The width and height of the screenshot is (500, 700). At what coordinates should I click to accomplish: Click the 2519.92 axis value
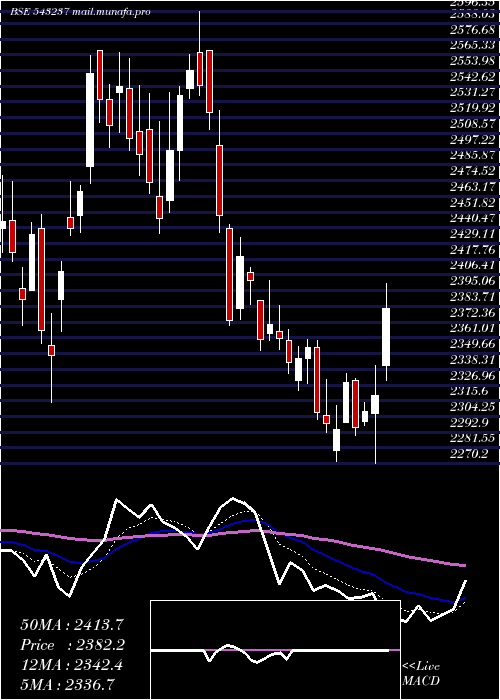472,108
